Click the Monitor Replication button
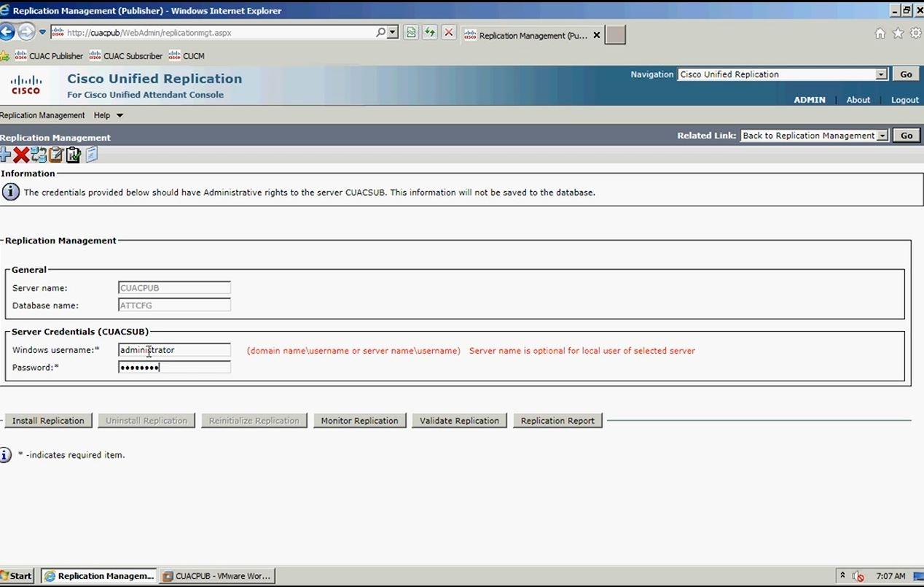The height and width of the screenshot is (587, 924). (x=359, y=421)
